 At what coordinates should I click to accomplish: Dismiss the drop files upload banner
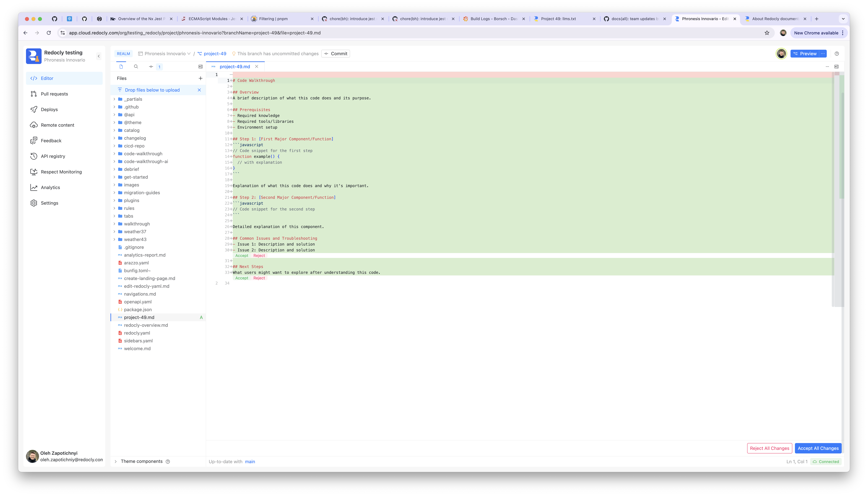[199, 90]
